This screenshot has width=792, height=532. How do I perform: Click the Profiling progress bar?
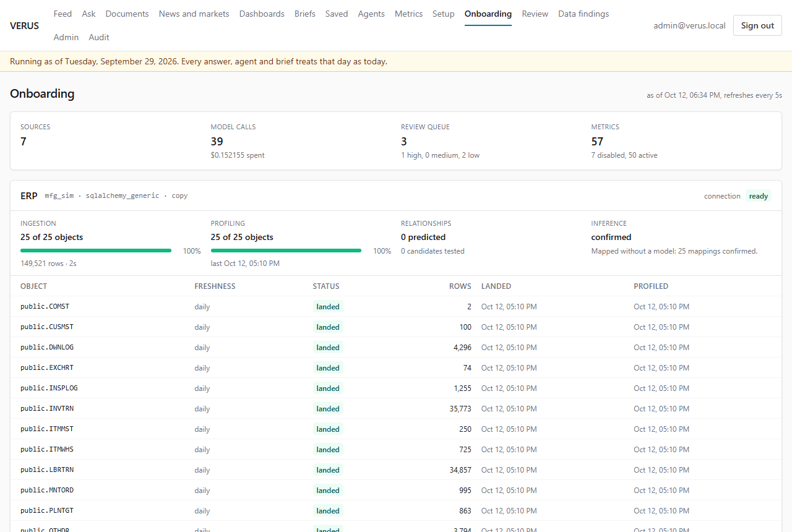[x=286, y=251]
